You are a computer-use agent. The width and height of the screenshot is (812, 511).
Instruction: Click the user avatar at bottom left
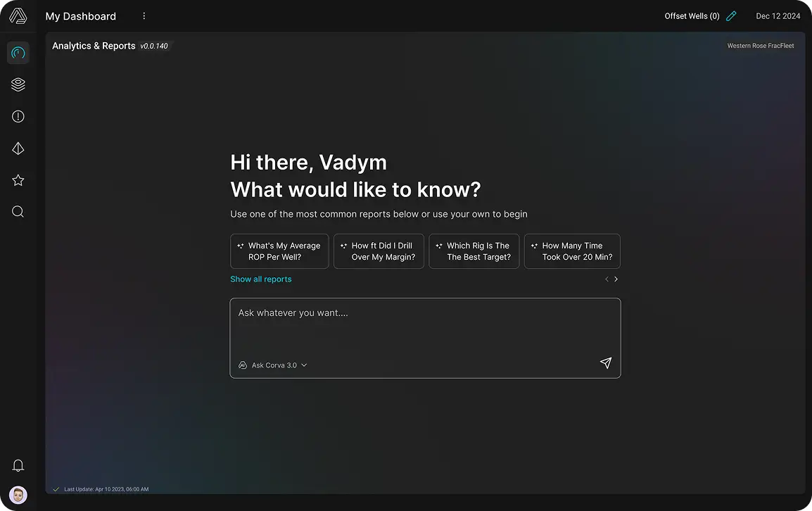coord(18,495)
